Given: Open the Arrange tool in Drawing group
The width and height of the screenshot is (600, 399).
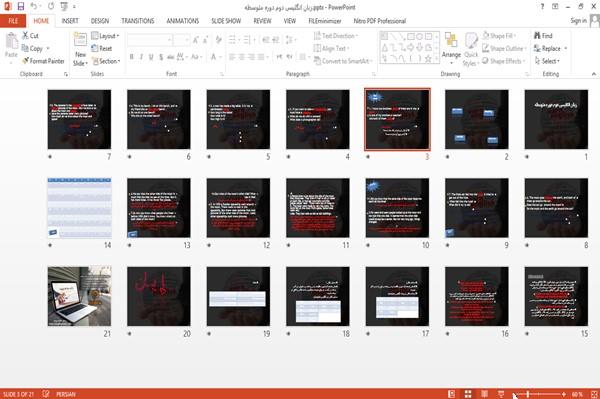Looking at the screenshot, I should coord(451,49).
